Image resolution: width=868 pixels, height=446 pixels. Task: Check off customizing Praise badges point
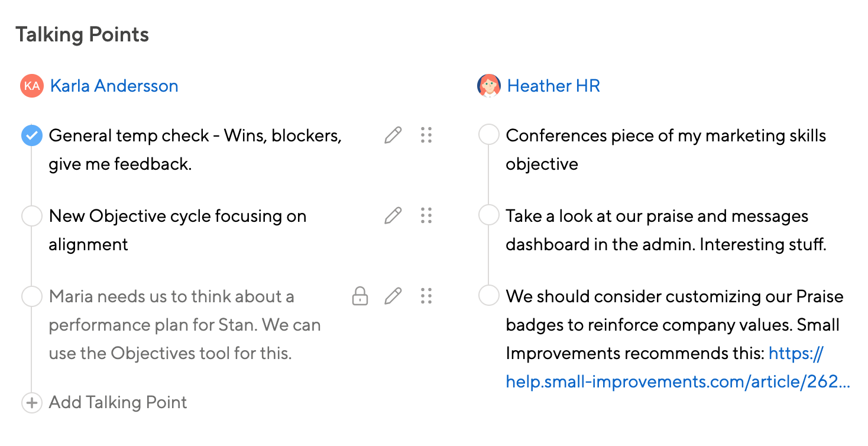(489, 296)
